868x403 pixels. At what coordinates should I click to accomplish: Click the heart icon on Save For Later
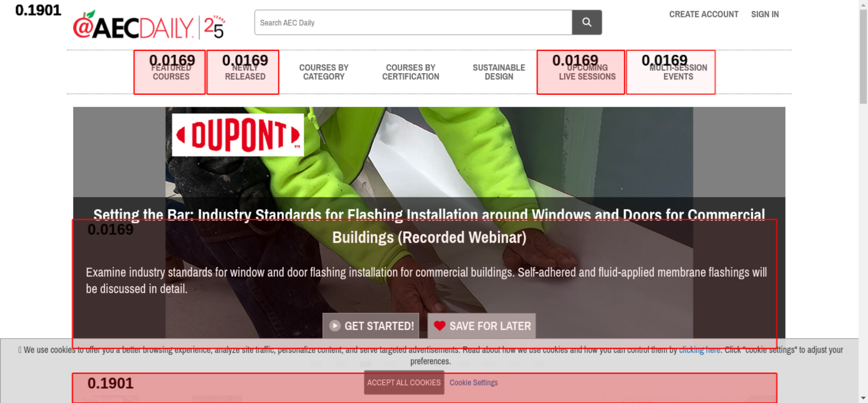(x=440, y=326)
